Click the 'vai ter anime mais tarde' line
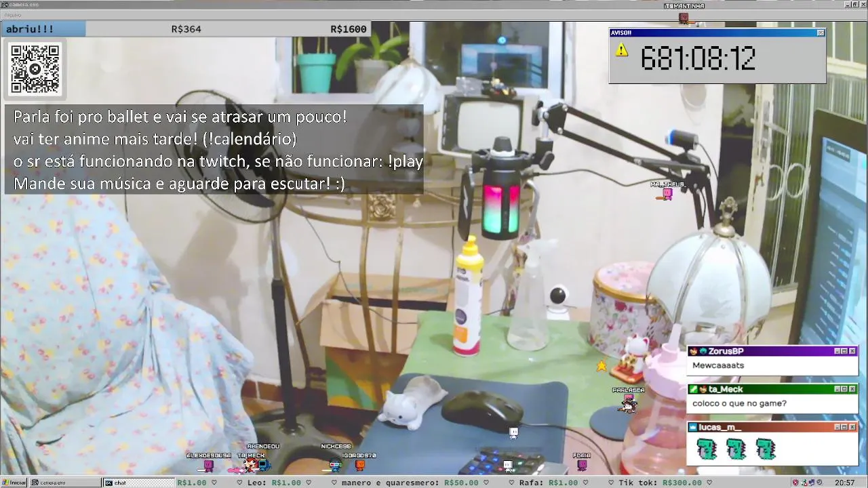 [x=155, y=139]
